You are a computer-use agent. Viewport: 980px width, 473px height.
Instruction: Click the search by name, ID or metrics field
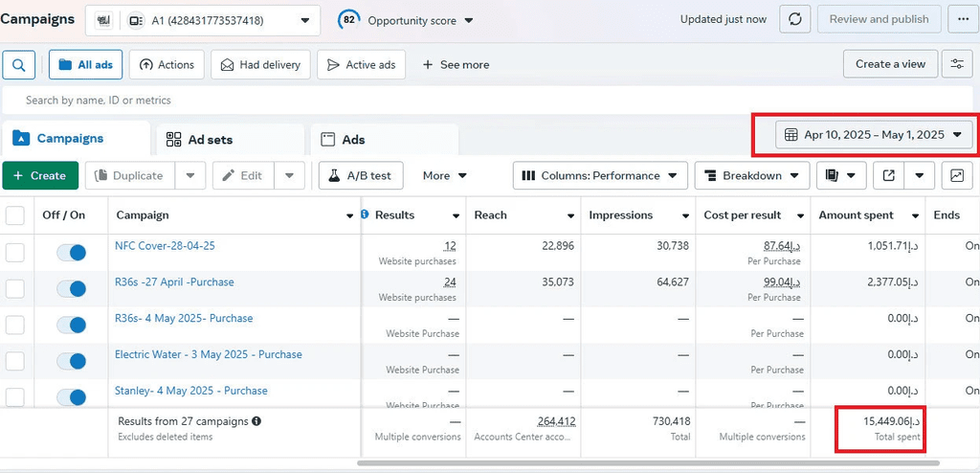(x=383, y=100)
